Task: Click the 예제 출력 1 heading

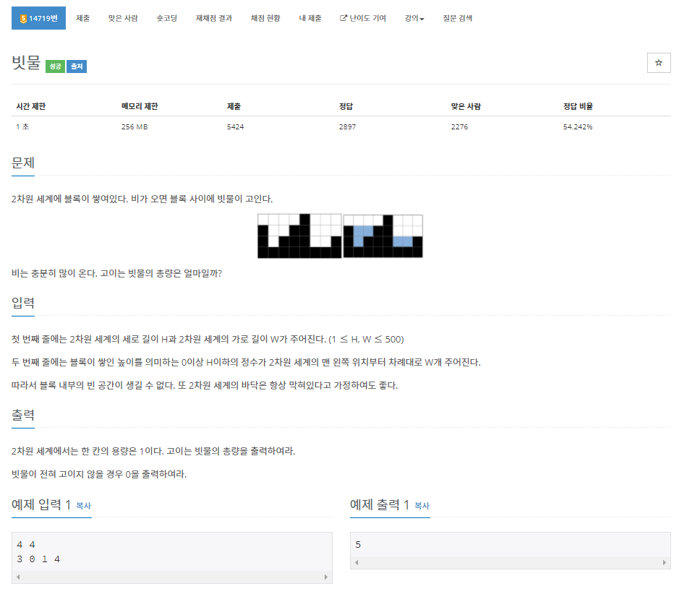Action: pos(380,505)
